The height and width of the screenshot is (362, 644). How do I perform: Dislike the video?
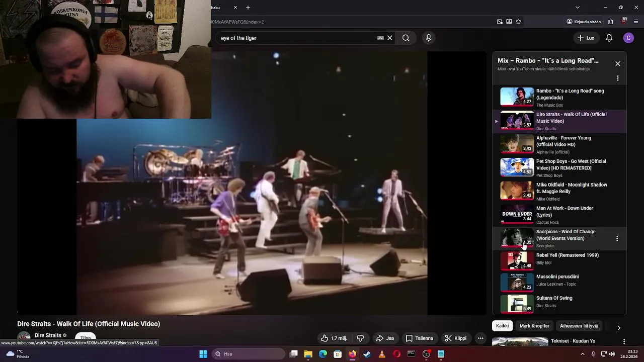360,338
